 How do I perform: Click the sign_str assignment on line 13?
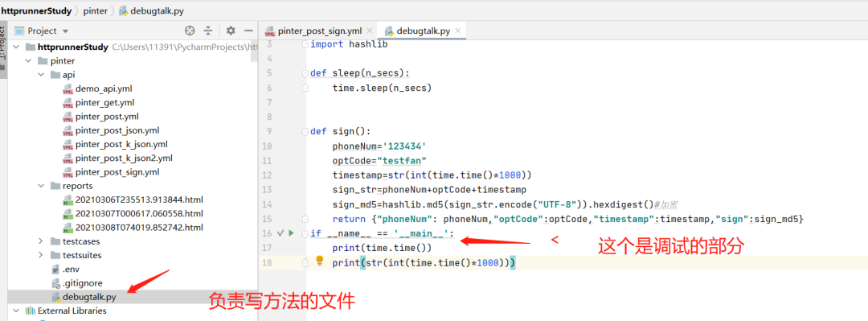pyautogui.click(x=429, y=190)
